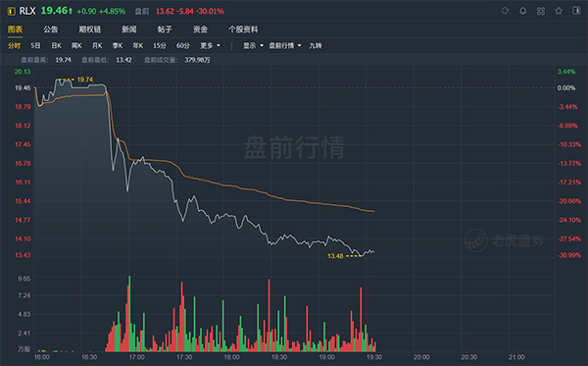Click the yellow badge icon beside RLX
Image resolution: width=588 pixels, height=366 pixels.
pos(11,11)
